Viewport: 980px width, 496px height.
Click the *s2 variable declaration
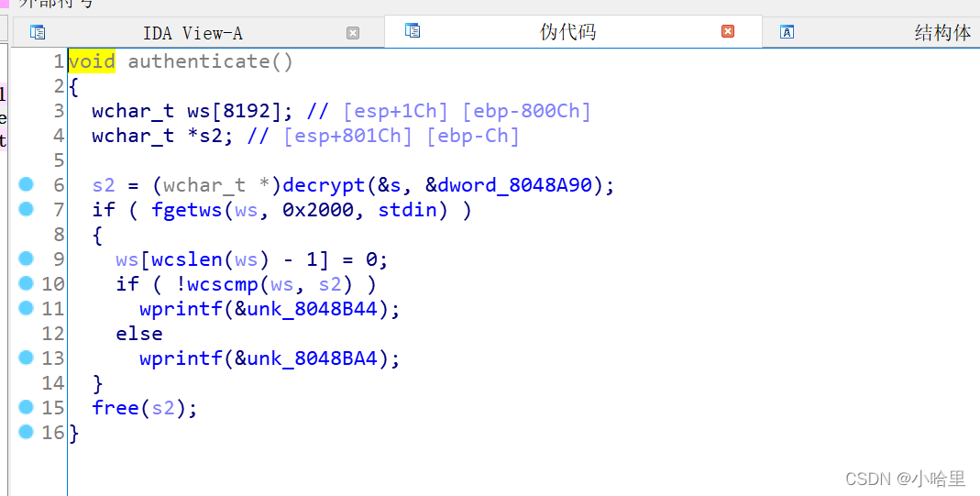tap(204, 136)
